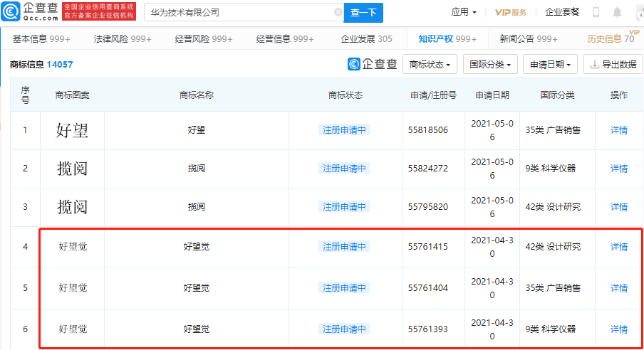This screenshot has width=644, height=350.
Task: Open the notifications bell icon
Action: (x=616, y=12)
